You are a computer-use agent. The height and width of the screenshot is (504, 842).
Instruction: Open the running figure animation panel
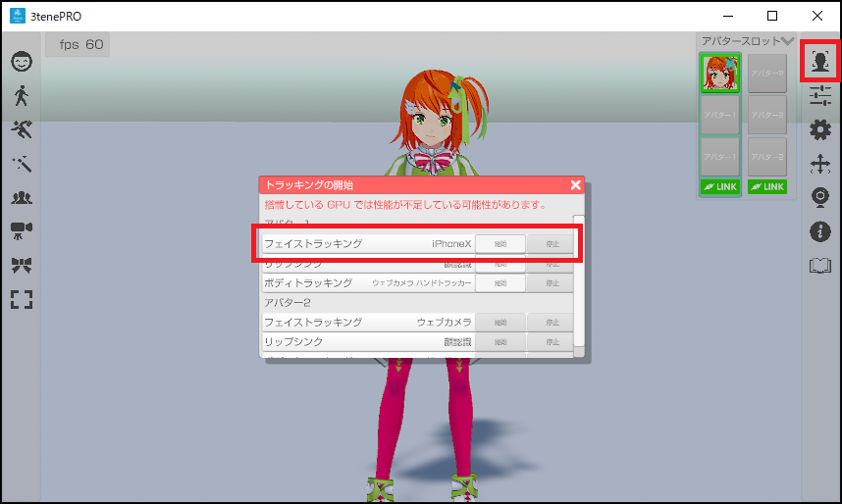click(22, 129)
